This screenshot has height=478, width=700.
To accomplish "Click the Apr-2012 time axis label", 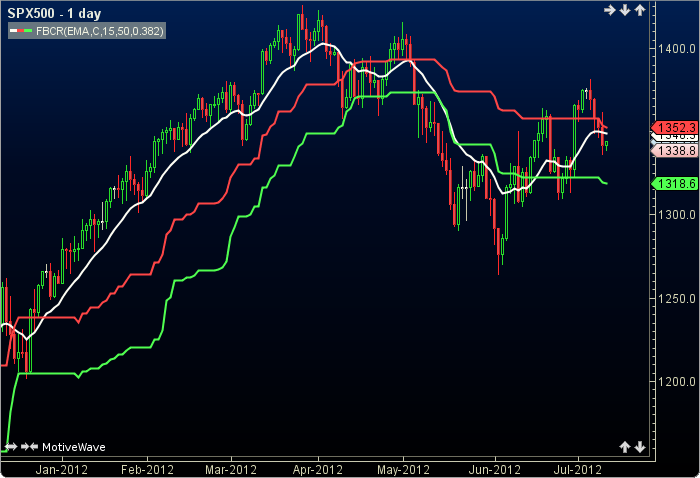I will tap(318, 470).
